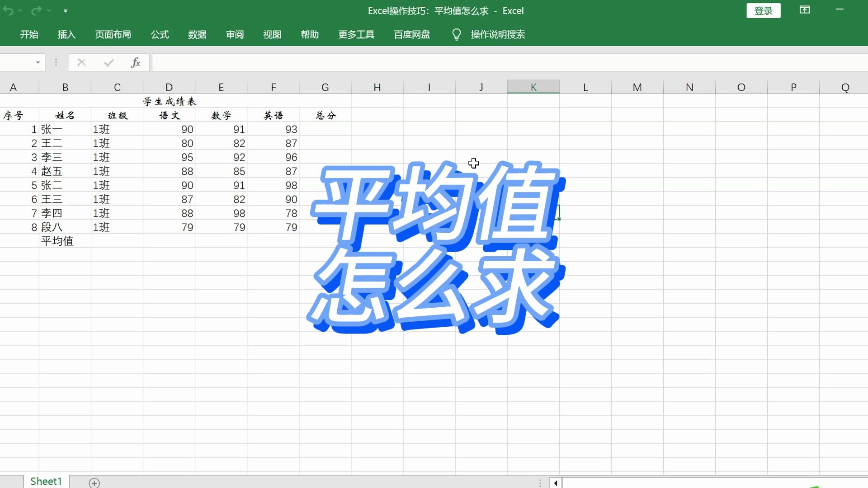Screen dimensions: 868x488
Task: Select 王二's 语文 score 80
Action: (x=169, y=143)
